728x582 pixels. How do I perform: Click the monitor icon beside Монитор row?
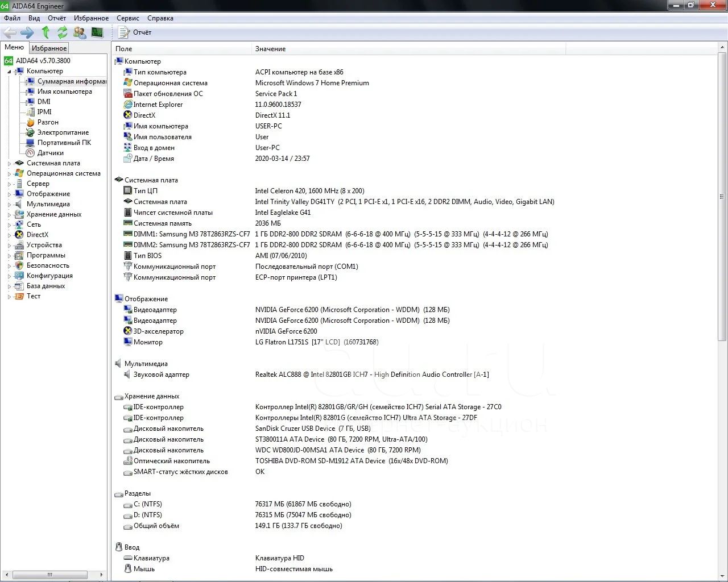coord(128,342)
